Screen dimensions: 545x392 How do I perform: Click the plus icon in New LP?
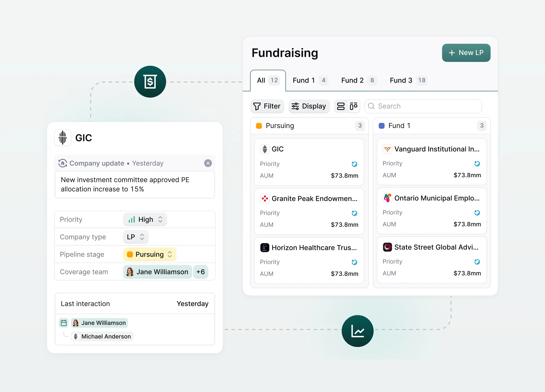[x=452, y=53]
